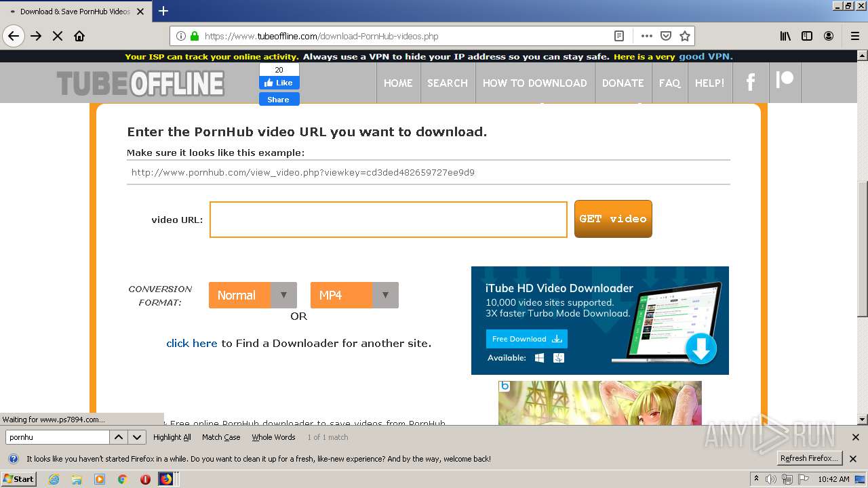Go back with the browser back arrow
The height and width of the screenshot is (488, 868).
[14, 36]
